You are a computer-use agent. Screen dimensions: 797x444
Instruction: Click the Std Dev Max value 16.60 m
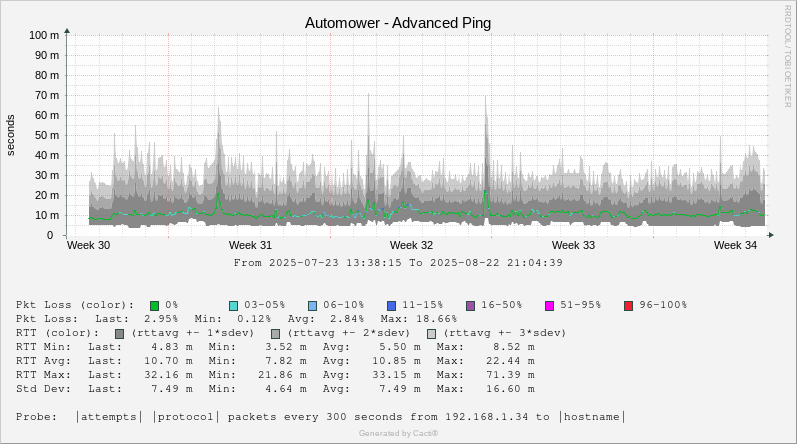click(510, 389)
